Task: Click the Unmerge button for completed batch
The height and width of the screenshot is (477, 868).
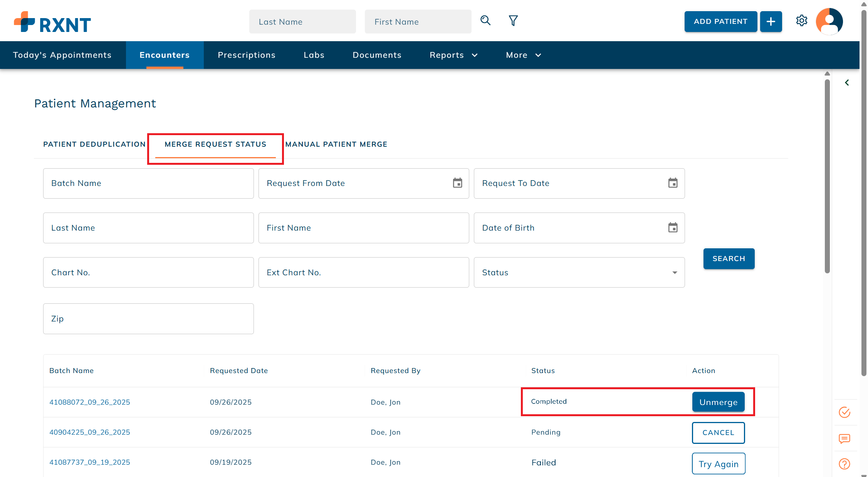Action: [718, 402]
